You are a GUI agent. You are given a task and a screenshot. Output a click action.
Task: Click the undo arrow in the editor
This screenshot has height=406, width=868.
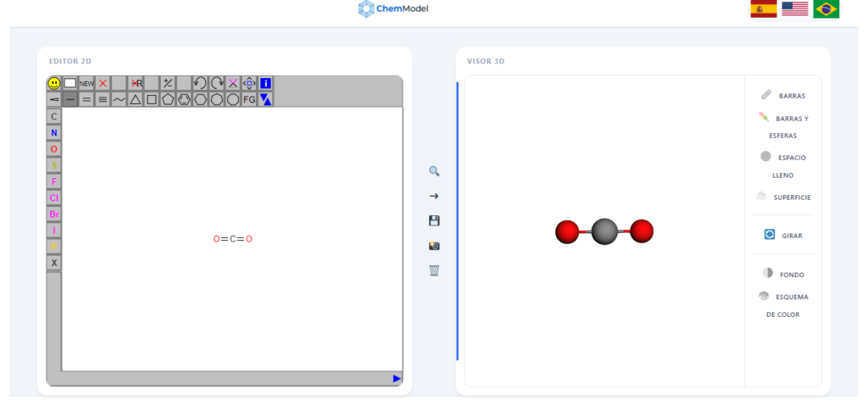point(200,83)
